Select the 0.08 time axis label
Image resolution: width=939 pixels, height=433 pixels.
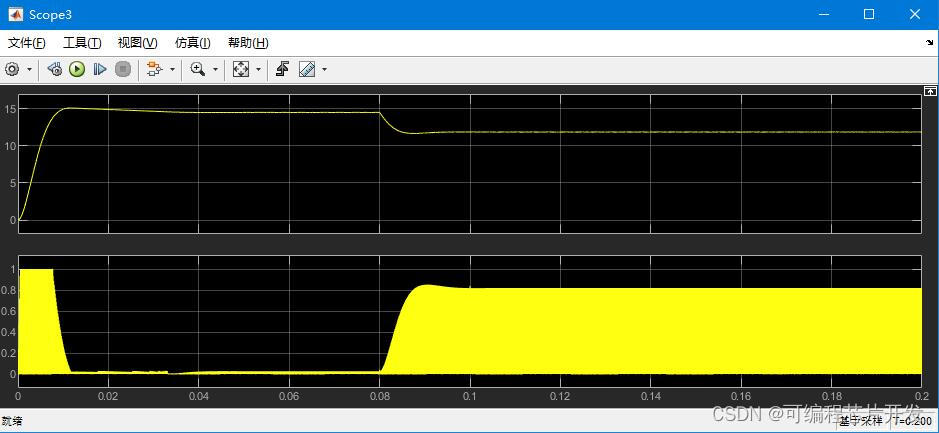tap(380, 396)
